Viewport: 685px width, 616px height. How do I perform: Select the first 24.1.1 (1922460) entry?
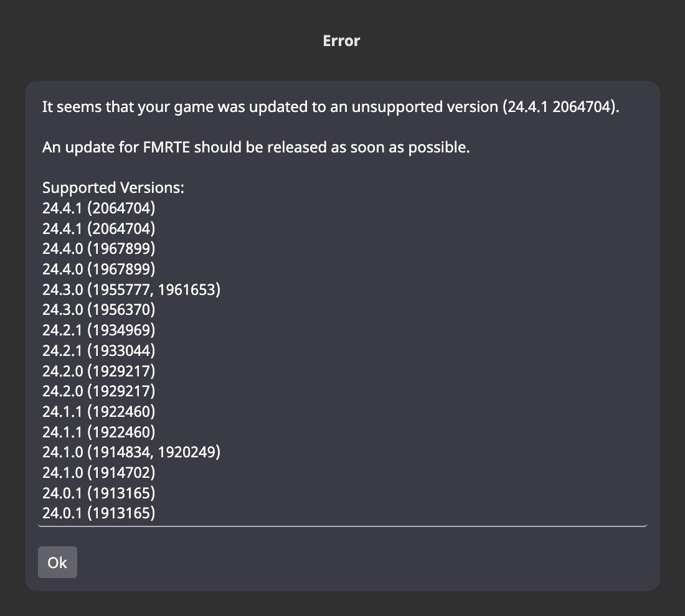[99, 411]
